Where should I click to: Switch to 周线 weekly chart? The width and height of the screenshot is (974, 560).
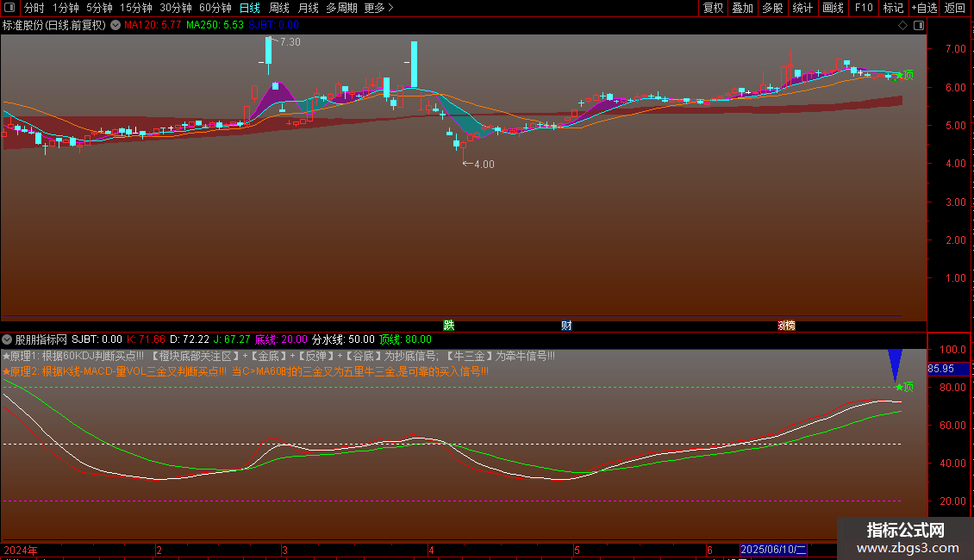(x=279, y=8)
